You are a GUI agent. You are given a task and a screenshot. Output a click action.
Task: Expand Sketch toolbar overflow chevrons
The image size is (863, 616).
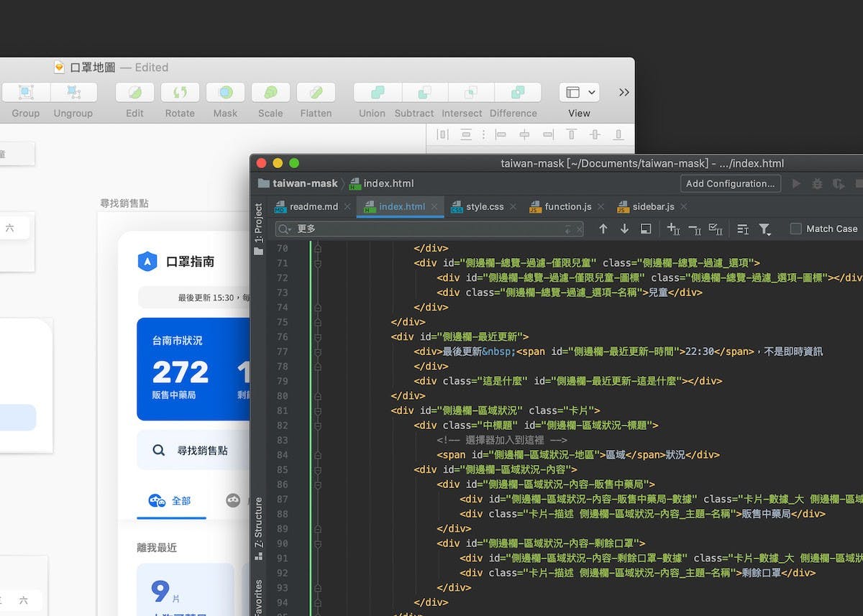(x=624, y=92)
